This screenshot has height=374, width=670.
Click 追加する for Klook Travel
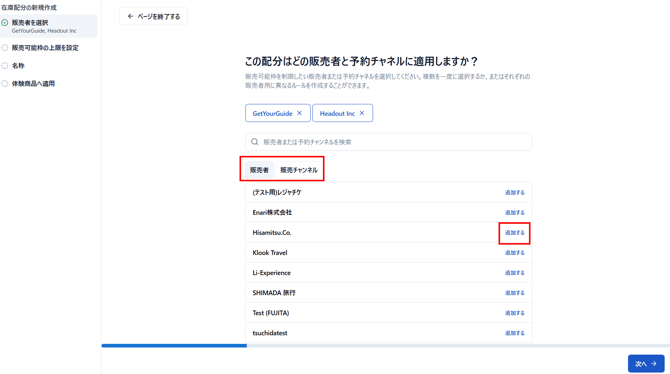pos(514,253)
